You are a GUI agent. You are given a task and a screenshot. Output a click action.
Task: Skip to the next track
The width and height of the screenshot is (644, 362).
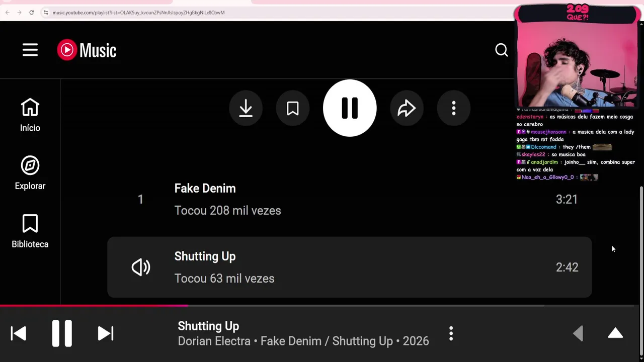(105, 333)
